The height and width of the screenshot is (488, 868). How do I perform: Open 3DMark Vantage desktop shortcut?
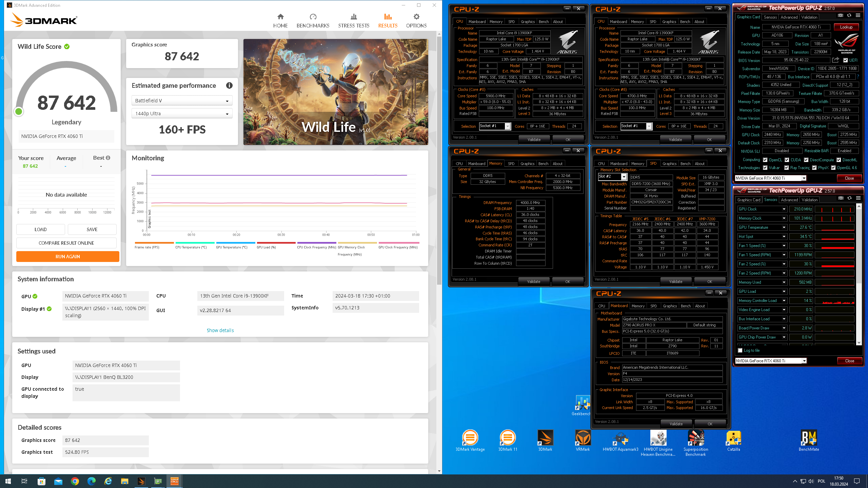(x=470, y=440)
